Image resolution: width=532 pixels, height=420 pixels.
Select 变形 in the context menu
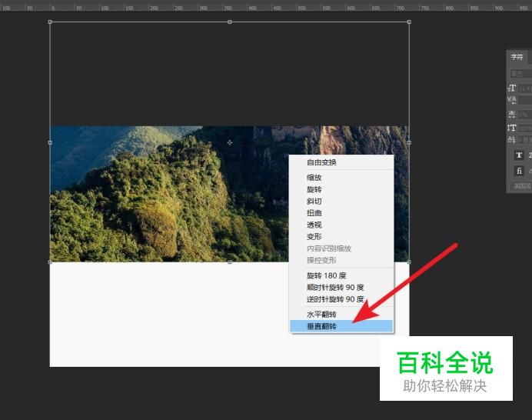[x=341, y=237]
